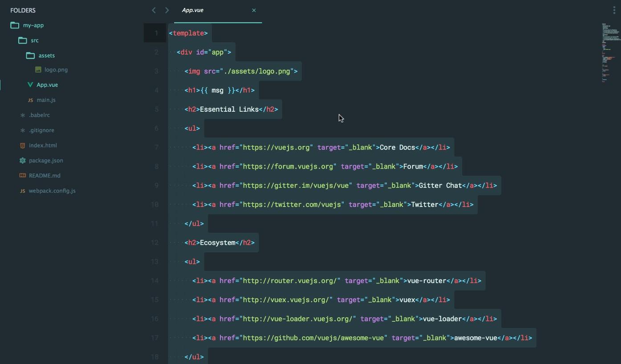Viewport: 621px width, 364px height.
Task: Click the asterisk icon beside .babelrc
Action: point(23,115)
